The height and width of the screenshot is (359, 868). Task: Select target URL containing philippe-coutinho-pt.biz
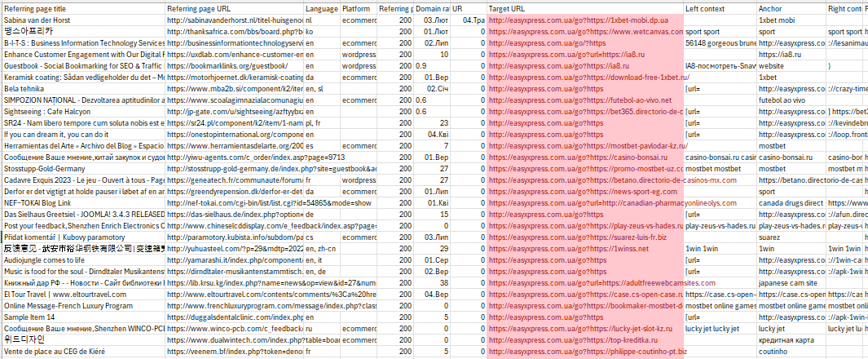point(585,351)
